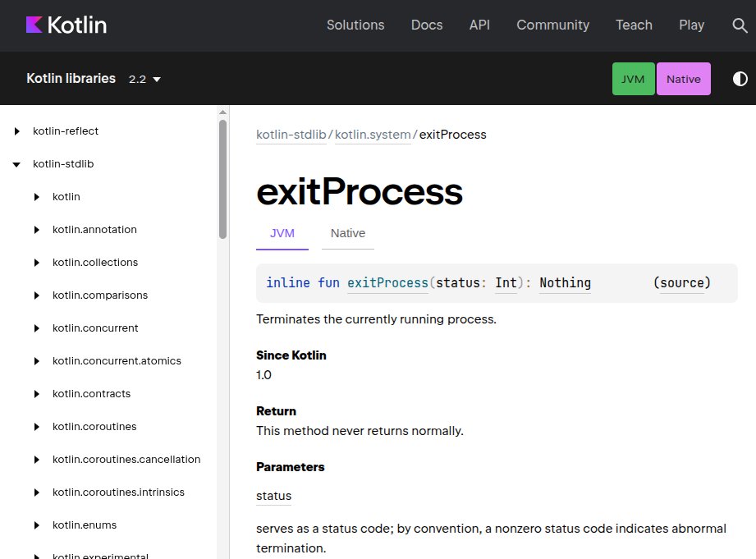The image size is (756, 559).
Task: Open kotlin.enums package
Action: pyautogui.click(x=85, y=525)
